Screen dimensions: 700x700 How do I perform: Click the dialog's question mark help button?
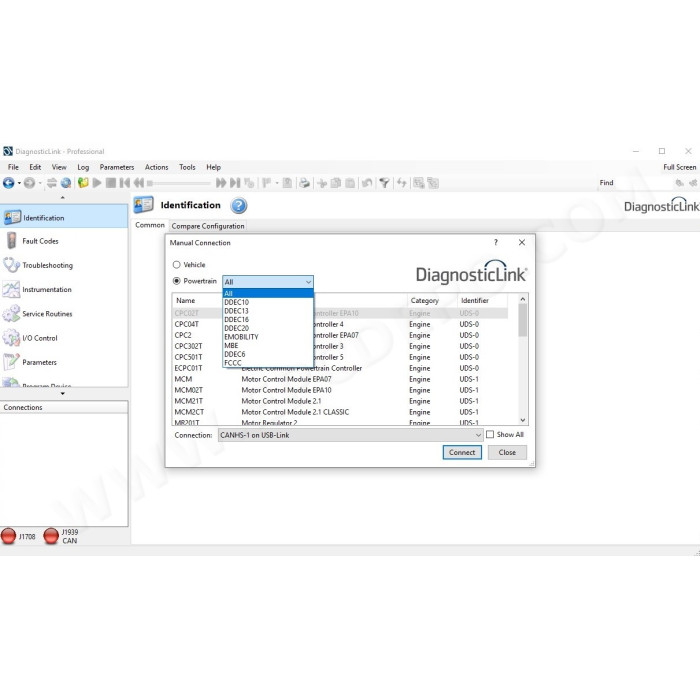(x=496, y=242)
